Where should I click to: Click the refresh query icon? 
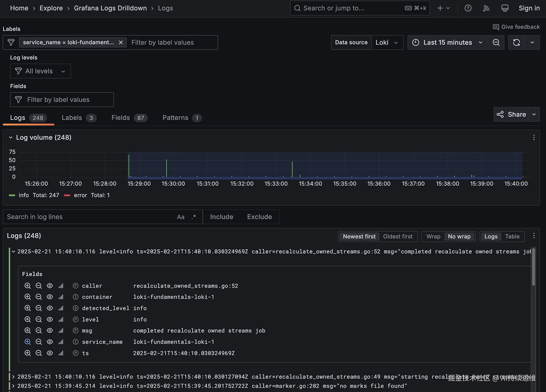[x=516, y=42]
